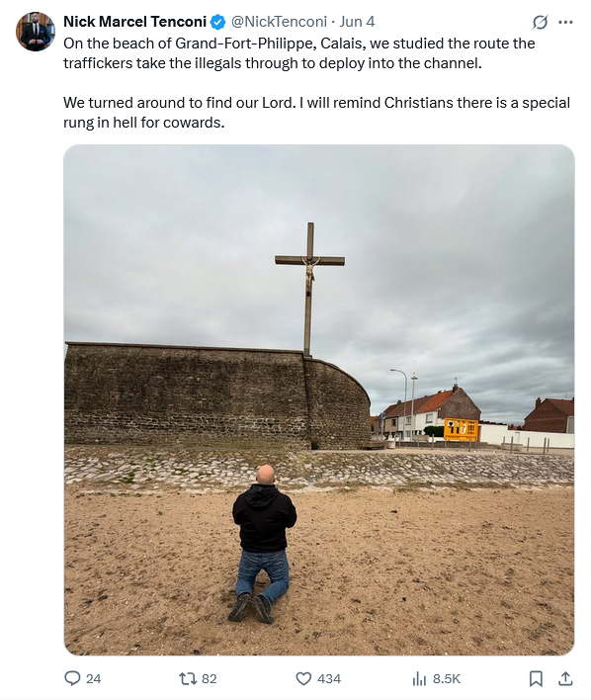Open the Jun 4 timestamp link

click(357, 22)
